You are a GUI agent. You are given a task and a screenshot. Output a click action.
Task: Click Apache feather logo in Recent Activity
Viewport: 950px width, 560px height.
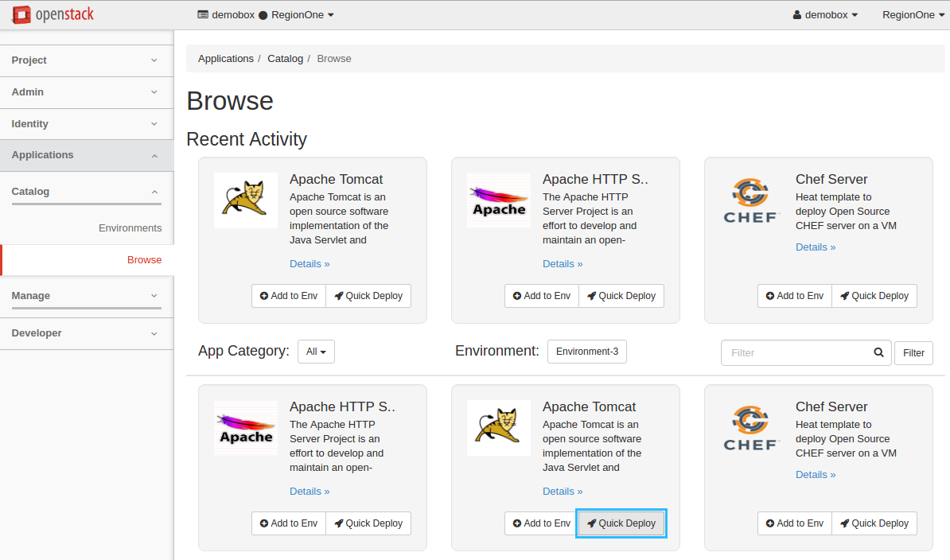pyautogui.click(x=498, y=200)
